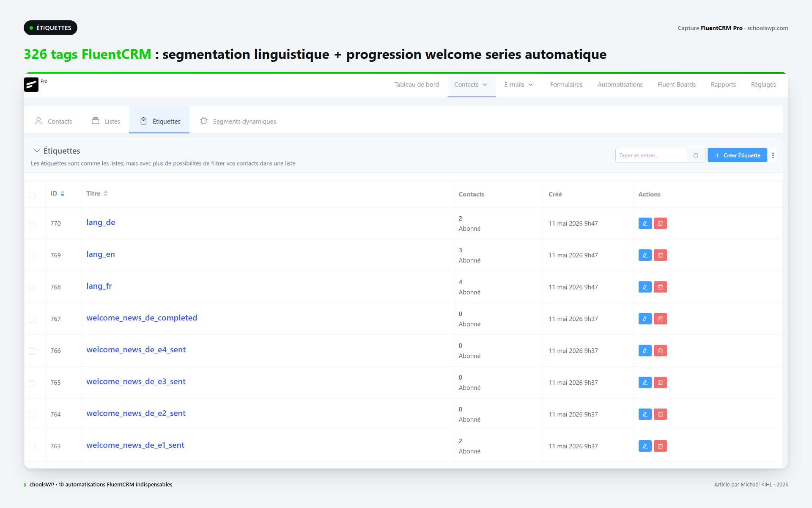Viewport: 812px width, 508px height.
Task: Delete the lang_en tag
Action: (x=660, y=255)
